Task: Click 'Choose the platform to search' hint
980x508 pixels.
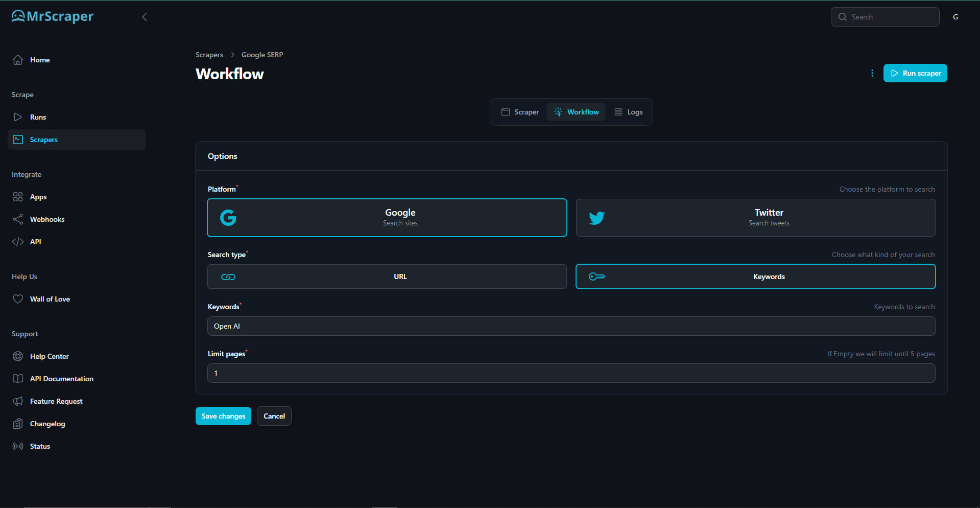Action: coord(887,189)
